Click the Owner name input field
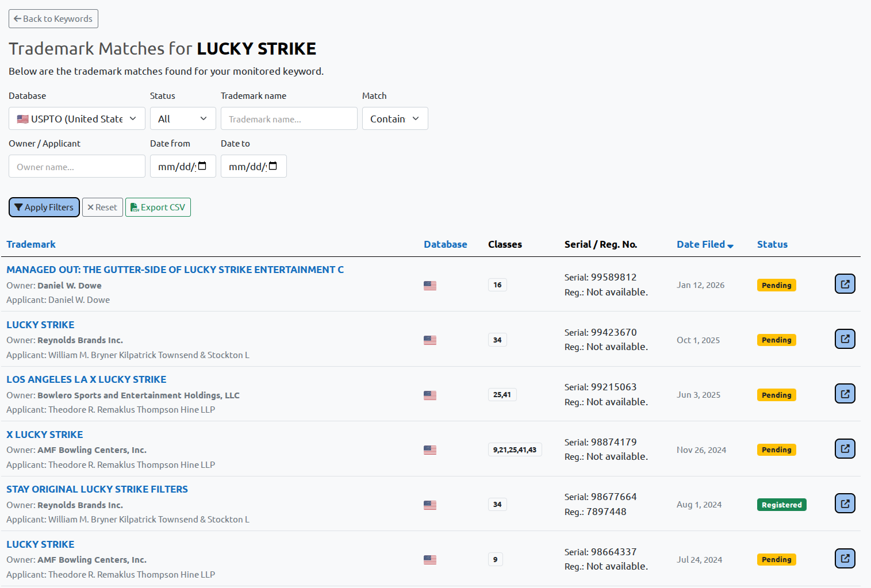This screenshot has height=588, width=871. tap(76, 166)
